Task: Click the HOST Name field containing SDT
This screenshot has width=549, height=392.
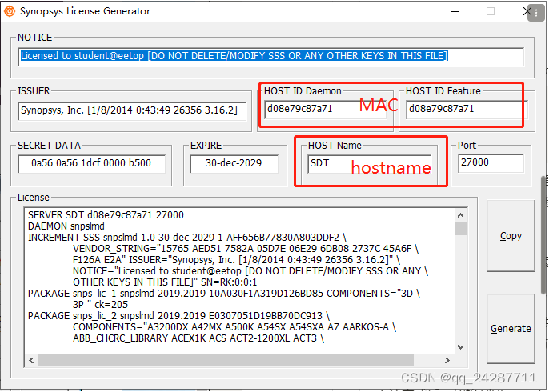Action: pyautogui.click(x=370, y=164)
